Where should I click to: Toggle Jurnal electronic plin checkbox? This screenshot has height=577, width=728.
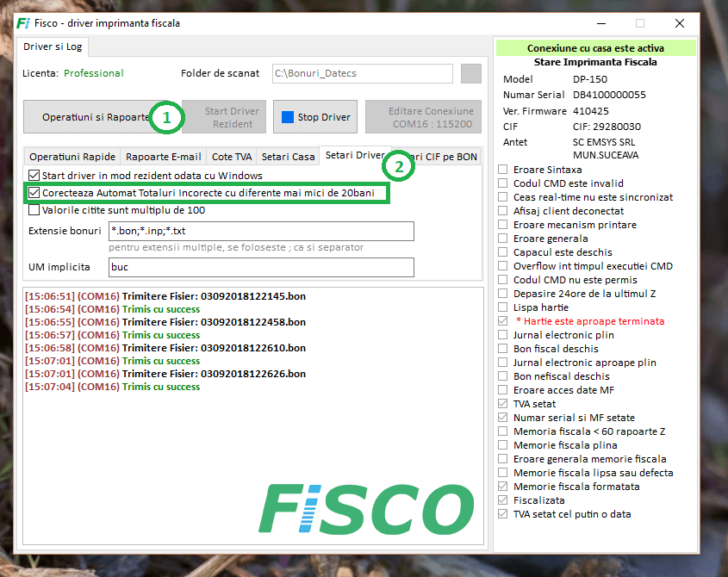(x=503, y=335)
